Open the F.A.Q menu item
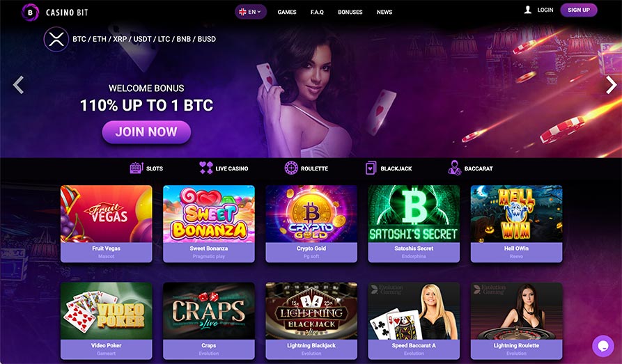 (x=317, y=12)
